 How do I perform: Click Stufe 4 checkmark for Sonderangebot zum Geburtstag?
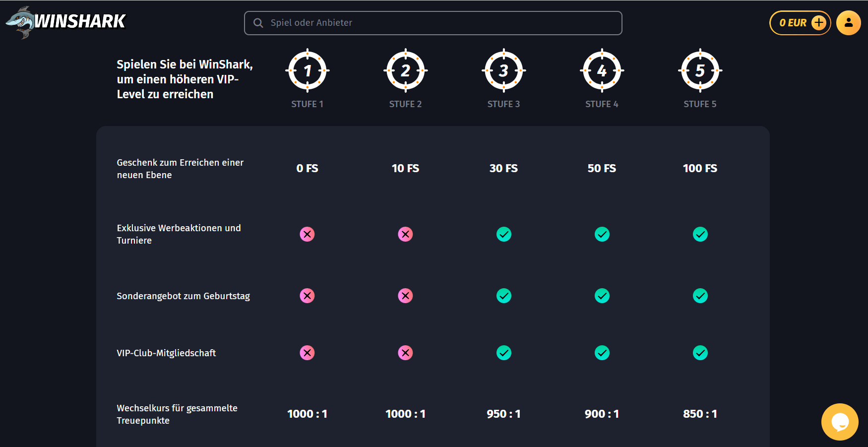tap(602, 296)
